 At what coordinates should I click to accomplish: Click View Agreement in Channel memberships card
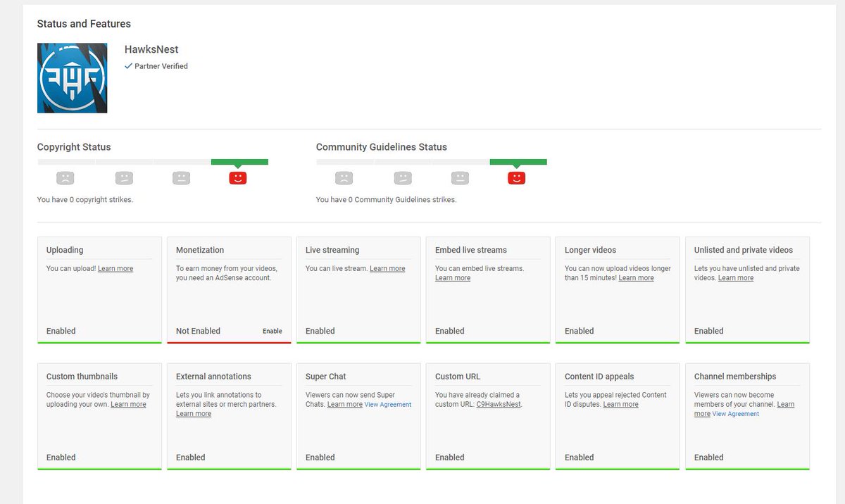click(x=736, y=414)
